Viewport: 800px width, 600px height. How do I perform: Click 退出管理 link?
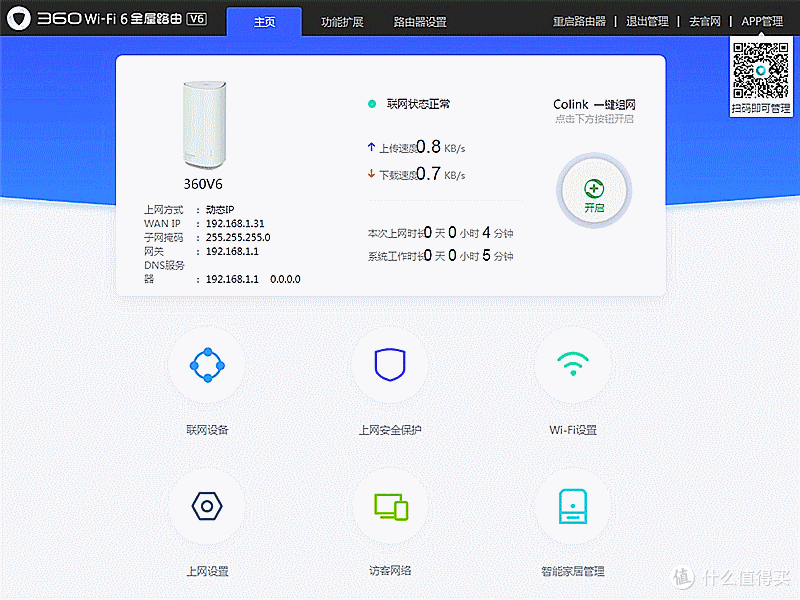click(x=647, y=21)
